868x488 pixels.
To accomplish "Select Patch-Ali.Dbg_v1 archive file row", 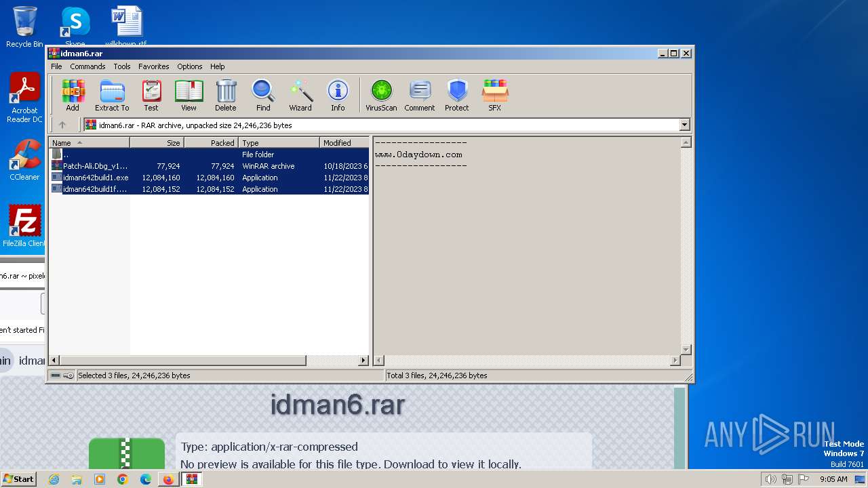I will 210,166.
